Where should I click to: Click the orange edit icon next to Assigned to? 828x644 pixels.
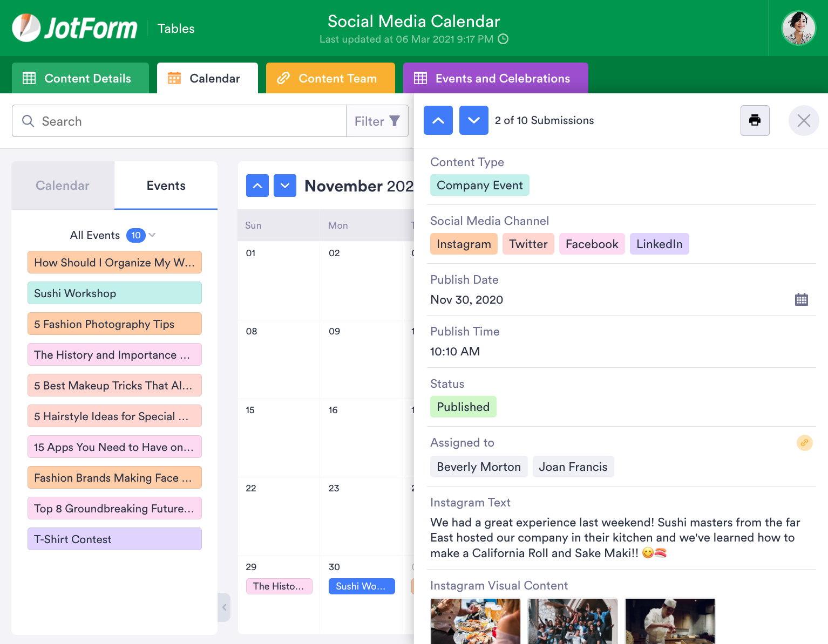pyautogui.click(x=805, y=443)
